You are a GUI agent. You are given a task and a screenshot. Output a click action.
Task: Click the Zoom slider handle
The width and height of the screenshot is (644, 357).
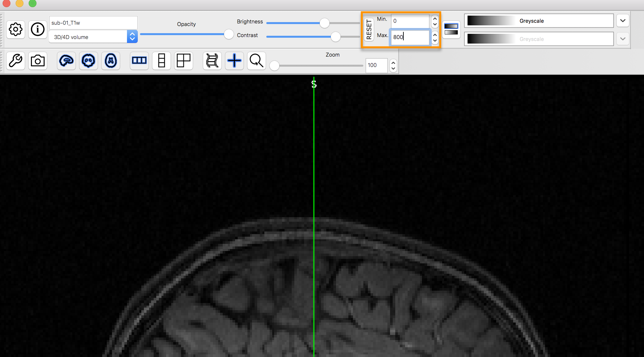click(x=274, y=66)
